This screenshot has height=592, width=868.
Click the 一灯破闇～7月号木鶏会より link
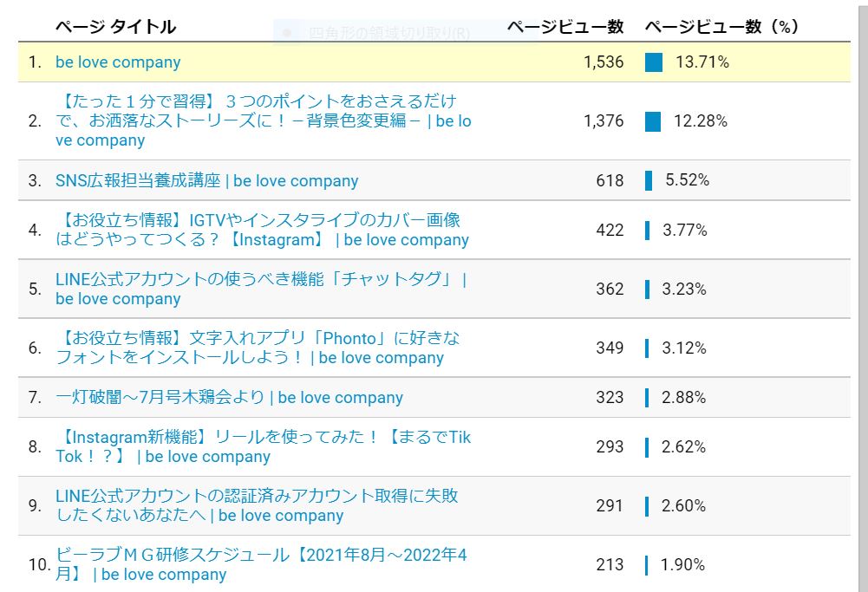click(x=229, y=398)
